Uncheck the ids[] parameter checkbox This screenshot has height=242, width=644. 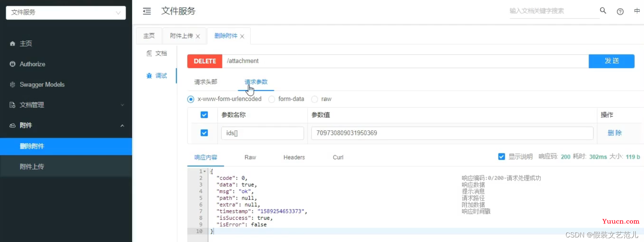click(204, 133)
